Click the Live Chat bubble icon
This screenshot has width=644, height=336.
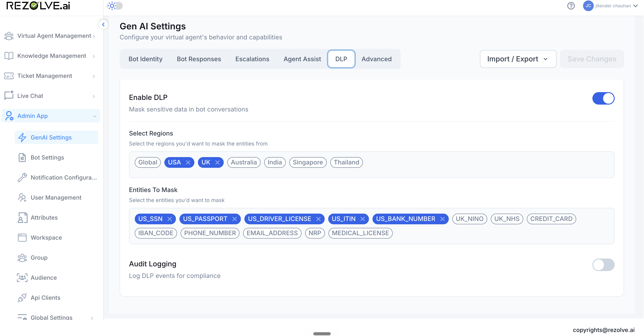pos(9,96)
